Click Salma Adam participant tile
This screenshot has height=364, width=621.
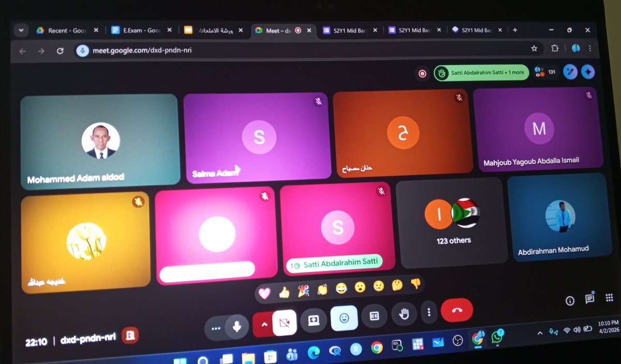(x=257, y=137)
